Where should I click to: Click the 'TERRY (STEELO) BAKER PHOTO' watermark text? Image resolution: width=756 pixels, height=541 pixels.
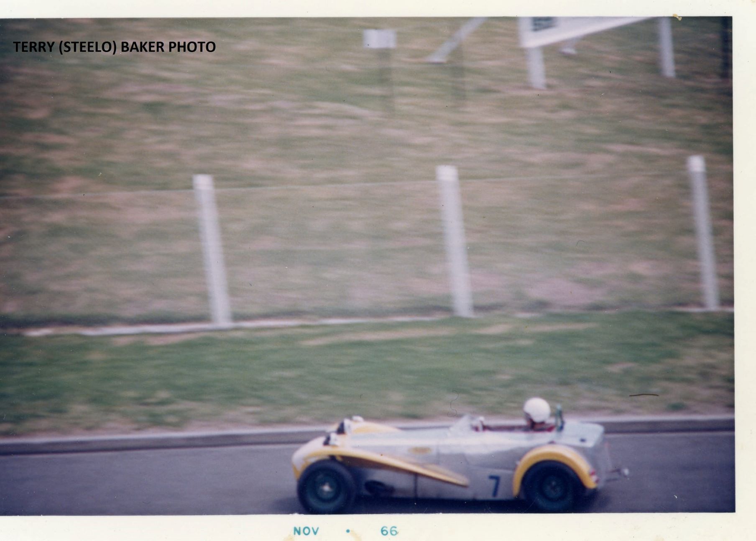pyautogui.click(x=114, y=47)
